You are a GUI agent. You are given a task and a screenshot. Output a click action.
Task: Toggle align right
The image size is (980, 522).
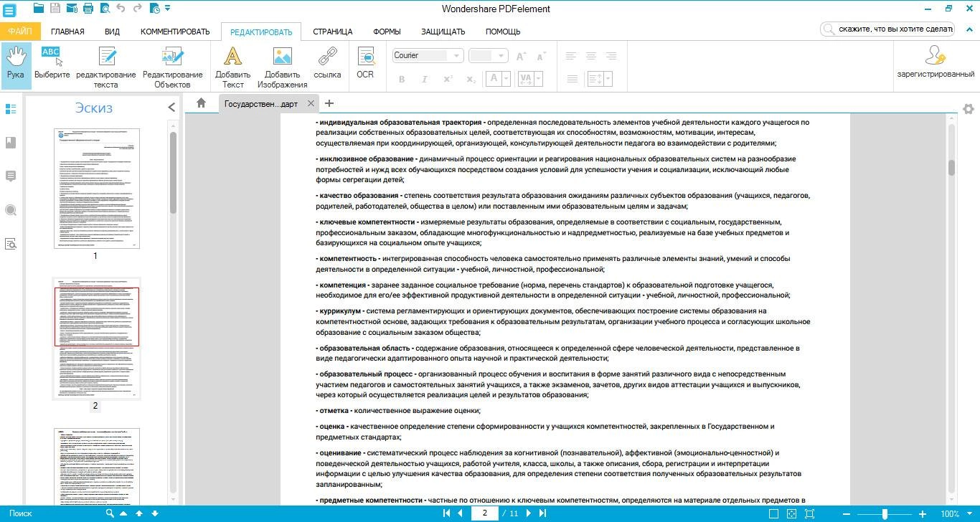tap(611, 55)
